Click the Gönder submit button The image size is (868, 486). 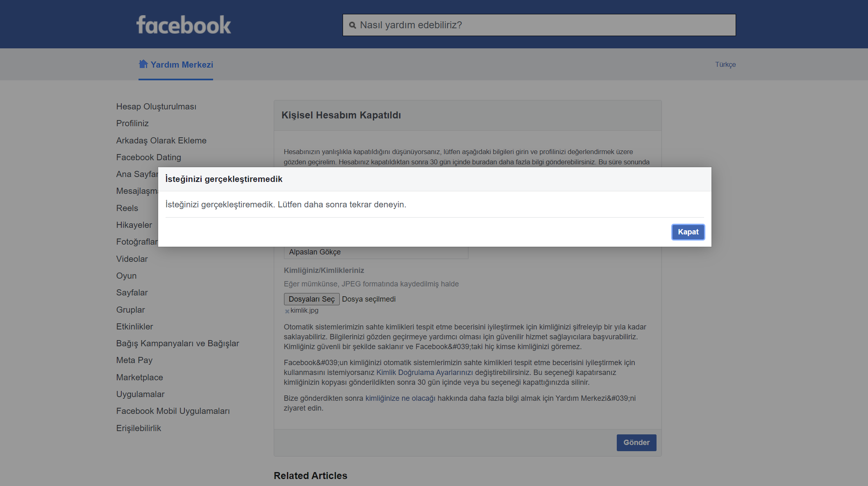[636, 443]
